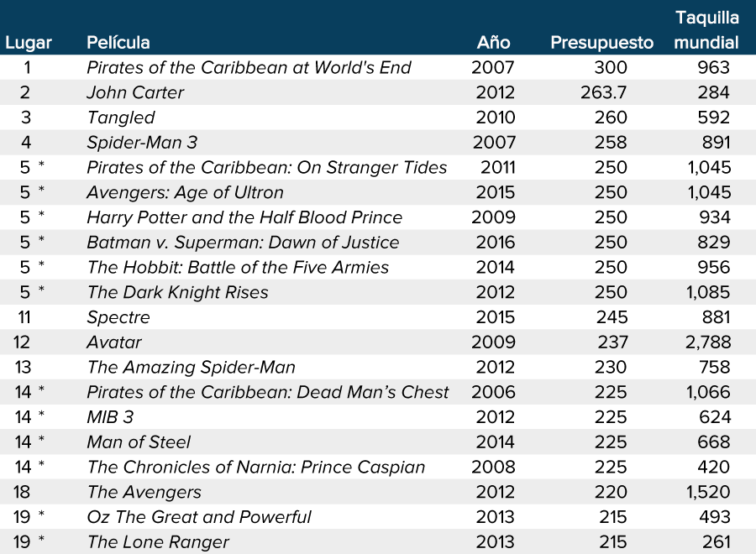Click the 'Spectre' title cell
756x554 pixels.
tap(118, 317)
